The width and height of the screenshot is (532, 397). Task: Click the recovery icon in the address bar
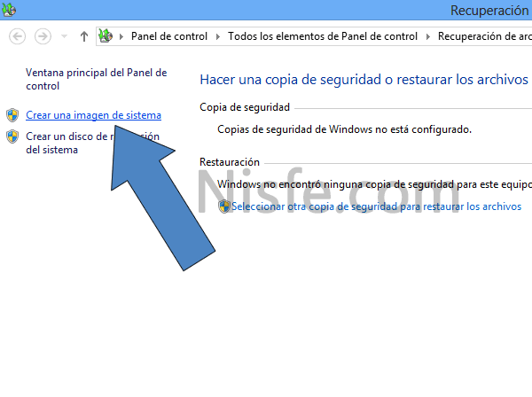tap(106, 36)
